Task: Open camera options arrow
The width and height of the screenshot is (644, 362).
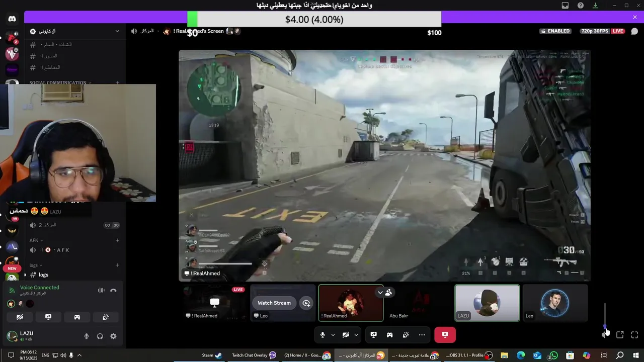Action: click(x=356, y=335)
